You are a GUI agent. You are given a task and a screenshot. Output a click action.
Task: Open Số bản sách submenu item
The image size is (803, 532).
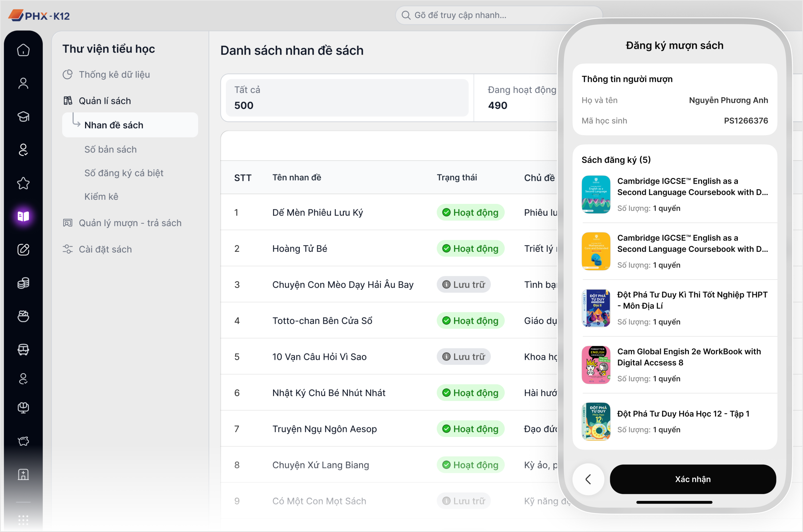point(110,149)
